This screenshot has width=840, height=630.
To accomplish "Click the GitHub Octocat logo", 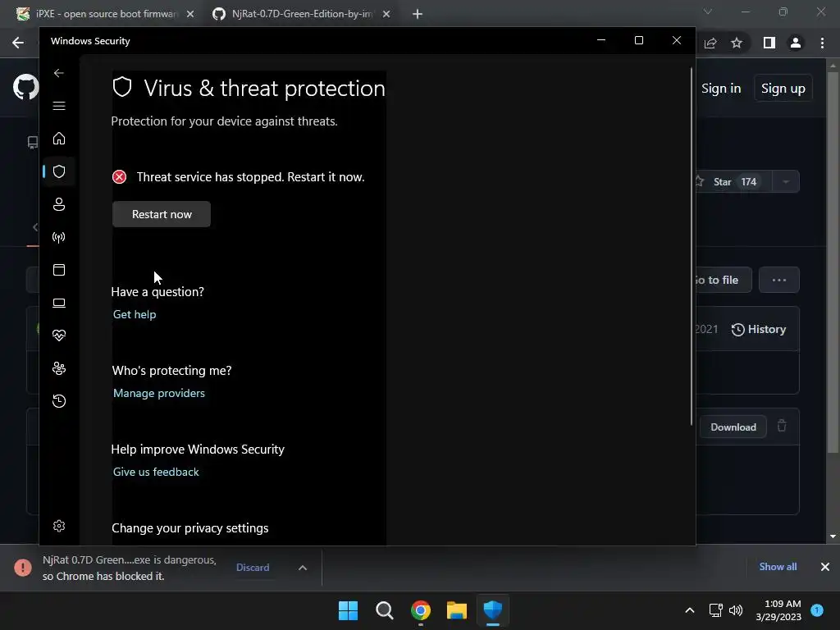I will tap(25, 87).
